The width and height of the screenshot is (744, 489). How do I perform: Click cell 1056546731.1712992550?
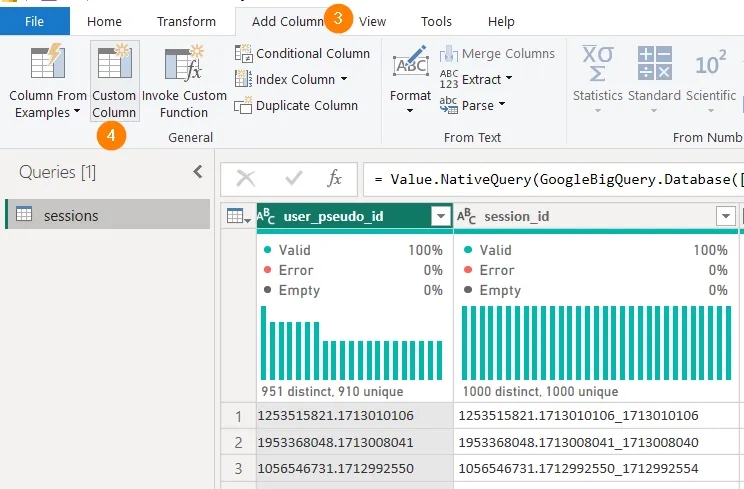pos(355,468)
